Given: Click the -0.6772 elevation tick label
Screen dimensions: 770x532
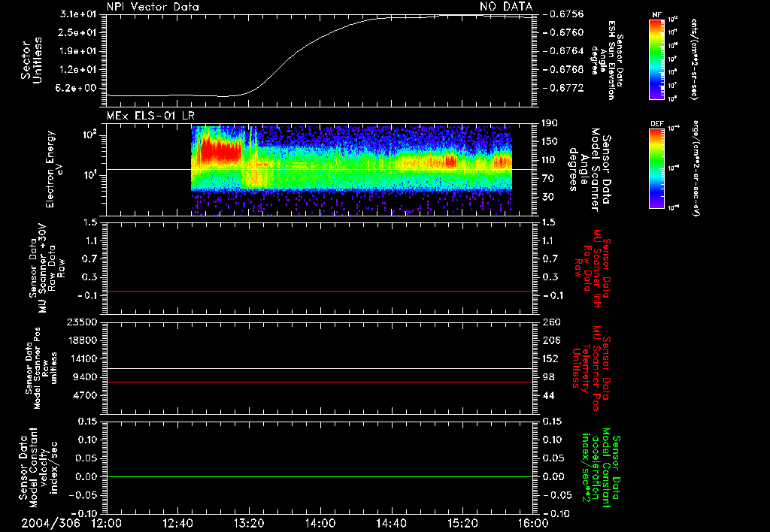Looking at the screenshot, I should [564, 89].
